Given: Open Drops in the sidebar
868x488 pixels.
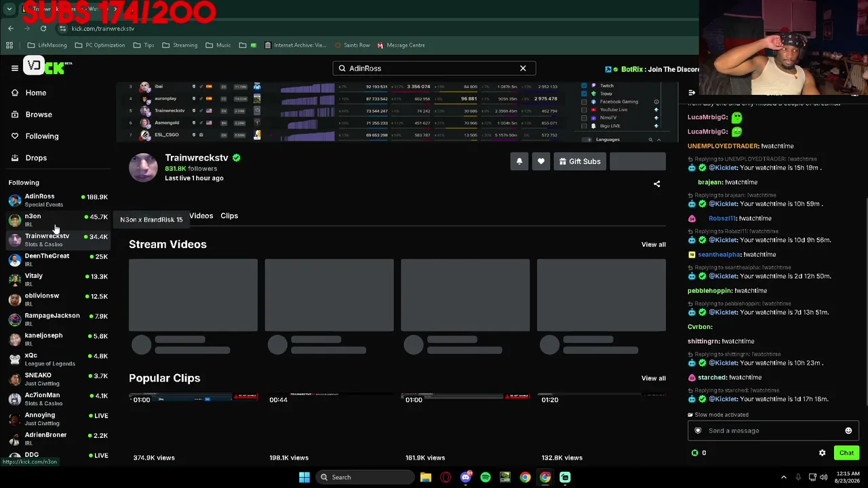Looking at the screenshot, I should pyautogui.click(x=35, y=158).
